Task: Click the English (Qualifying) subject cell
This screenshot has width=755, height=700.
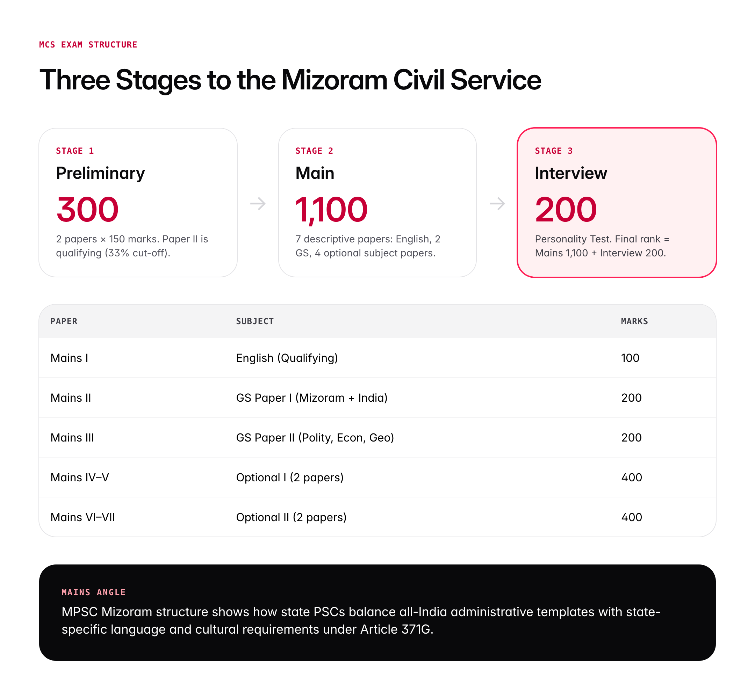Action: click(x=287, y=358)
